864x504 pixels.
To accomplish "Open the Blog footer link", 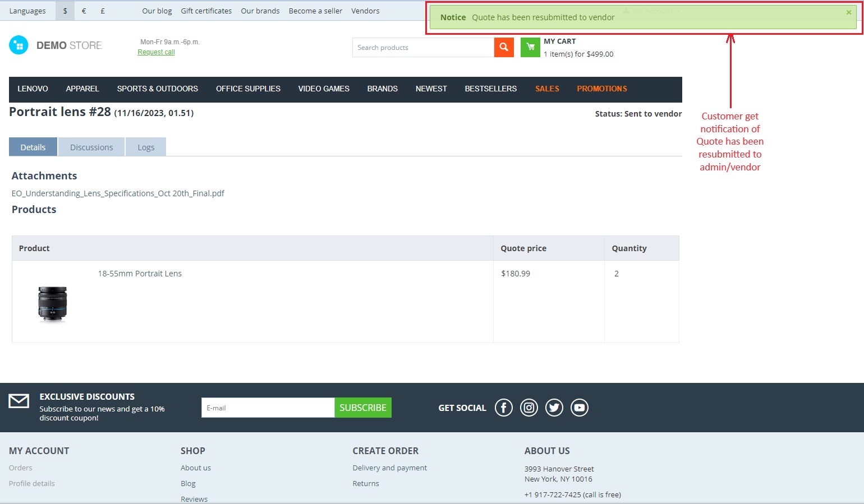I will 188,483.
